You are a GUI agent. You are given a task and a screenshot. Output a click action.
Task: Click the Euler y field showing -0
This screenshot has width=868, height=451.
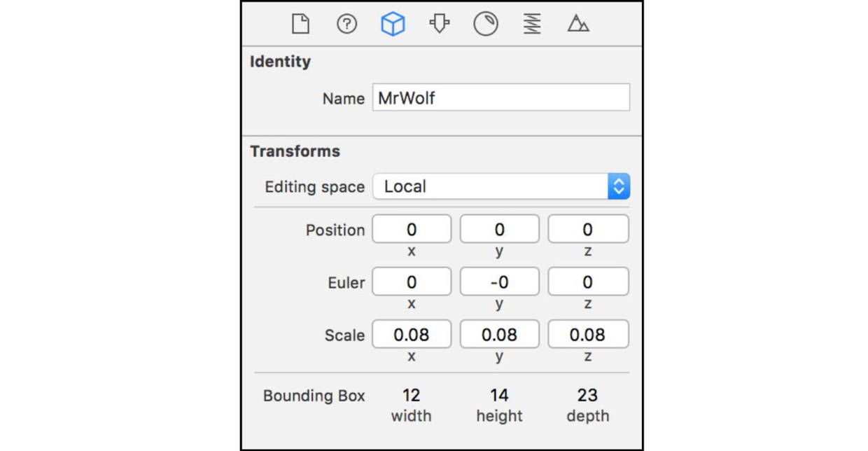499,282
